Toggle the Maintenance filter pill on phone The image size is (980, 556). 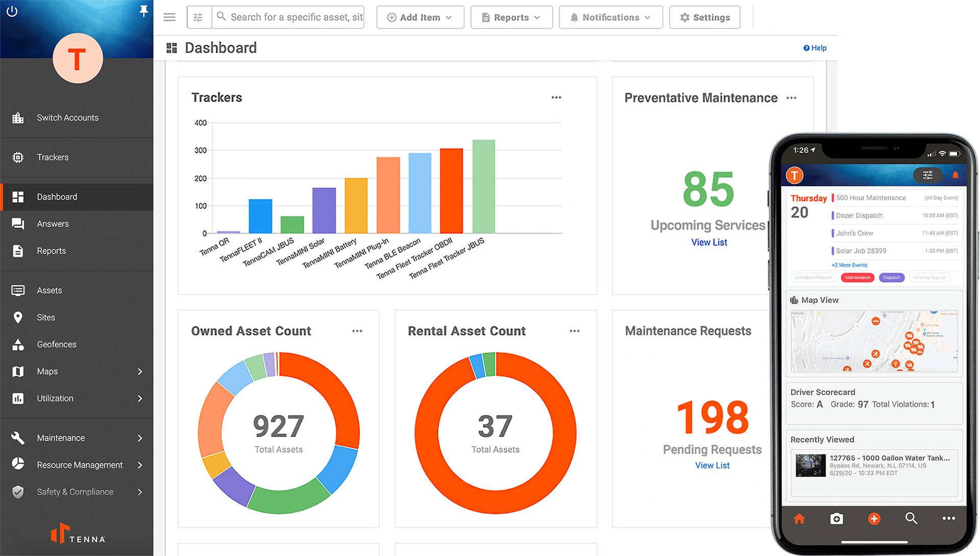click(x=857, y=278)
